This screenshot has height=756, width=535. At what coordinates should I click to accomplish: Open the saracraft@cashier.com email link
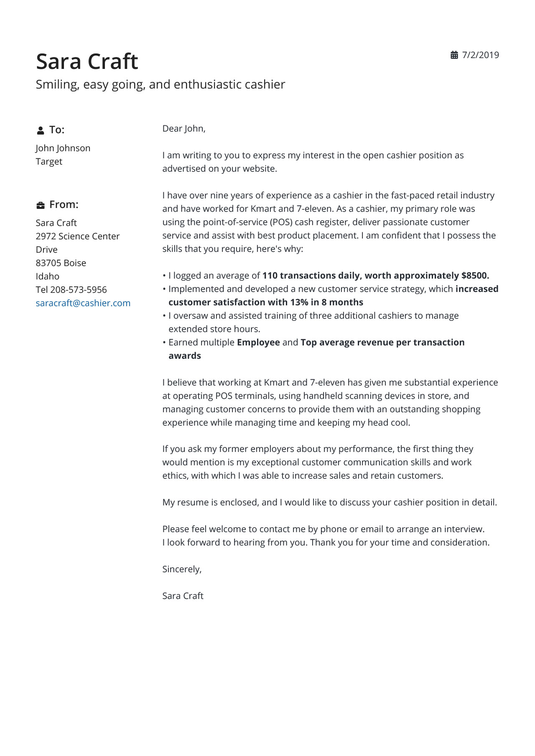(x=83, y=303)
